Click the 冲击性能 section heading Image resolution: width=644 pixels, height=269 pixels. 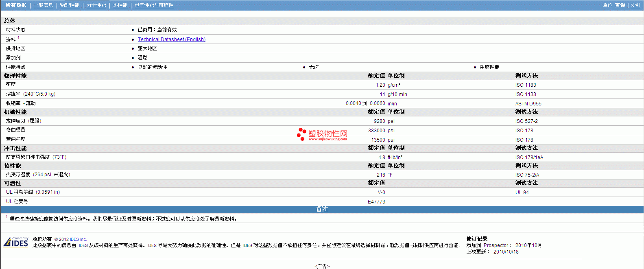coord(15,148)
